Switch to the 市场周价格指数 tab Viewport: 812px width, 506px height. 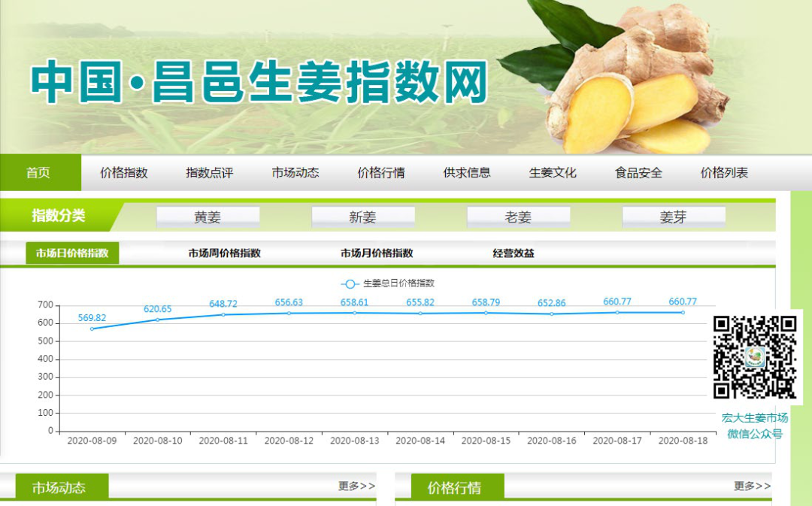click(x=224, y=253)
